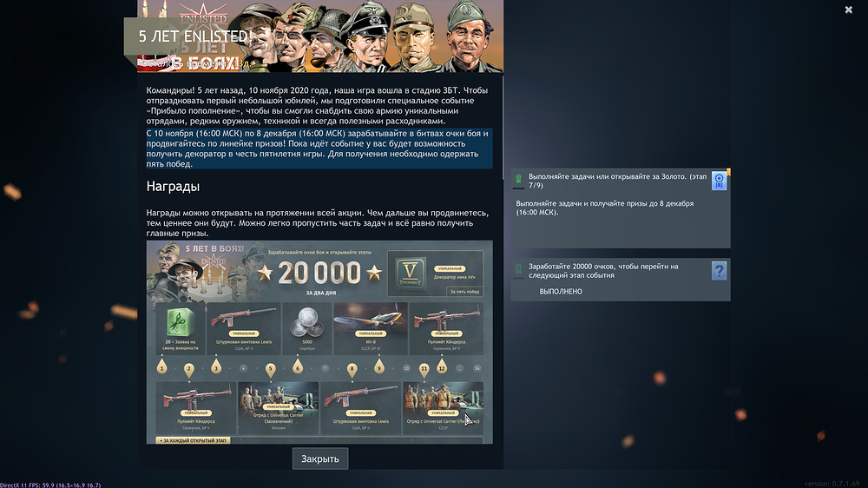Select stage marker number 5
The height and width of the screenshot is (488, 868).
tap(270, 369)
